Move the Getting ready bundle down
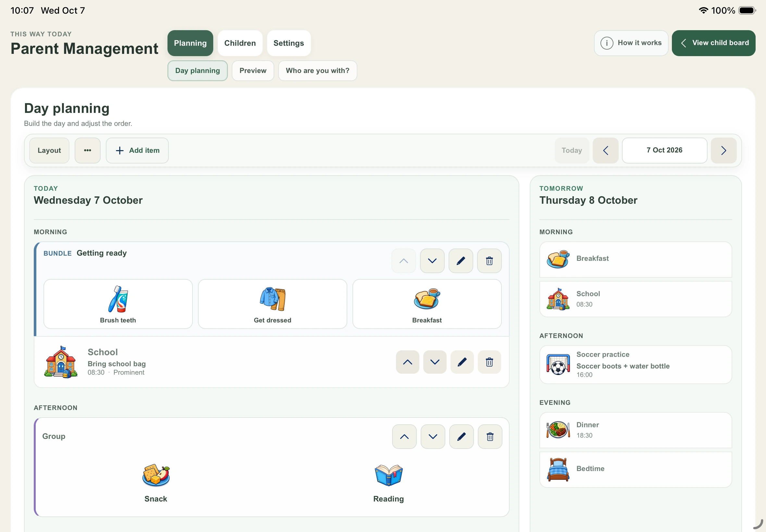766x532 pixels. tap(432, 261)
